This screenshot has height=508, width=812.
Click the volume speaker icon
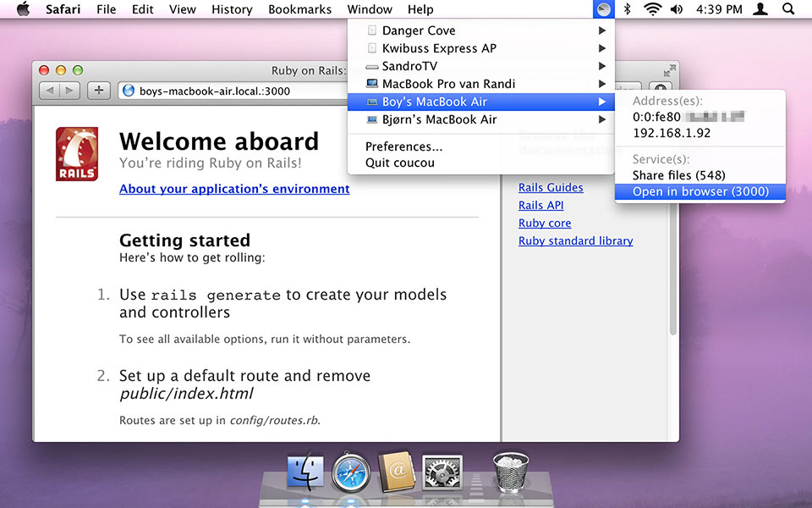point(677,8)
